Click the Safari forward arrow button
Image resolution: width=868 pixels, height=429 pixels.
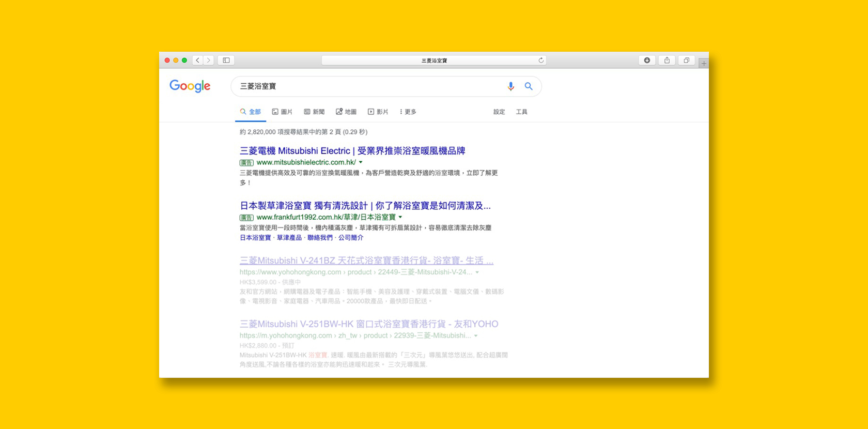tap(209, 60)
